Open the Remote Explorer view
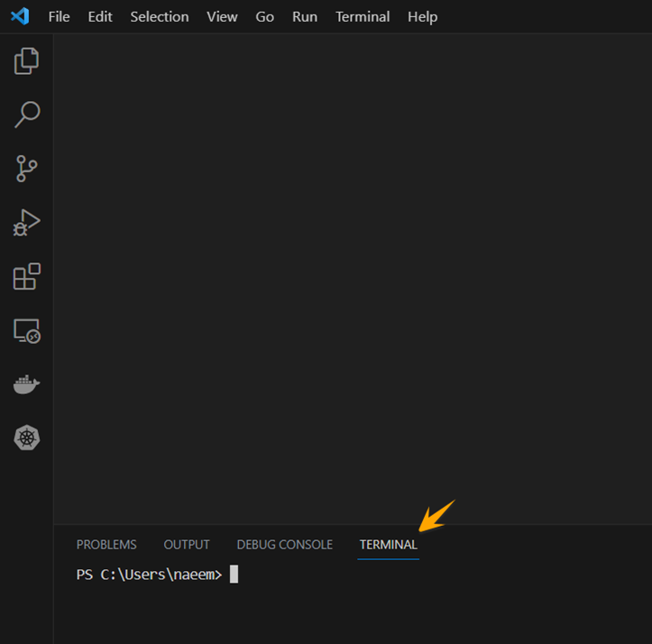This screenshot has width=652, height=644. click(27, 331)
